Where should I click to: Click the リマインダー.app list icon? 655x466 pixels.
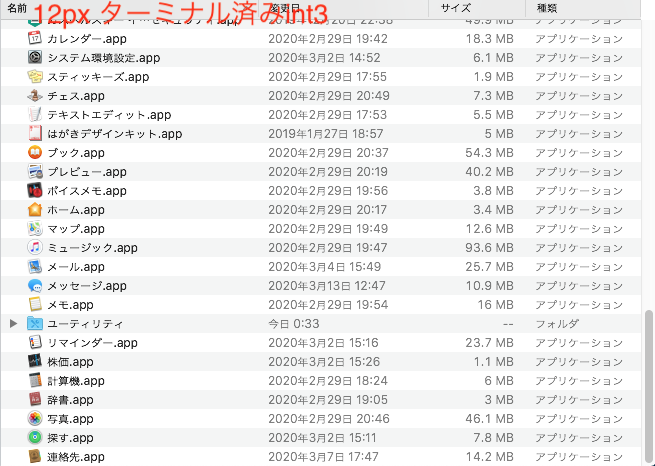[x=35, y=342]
